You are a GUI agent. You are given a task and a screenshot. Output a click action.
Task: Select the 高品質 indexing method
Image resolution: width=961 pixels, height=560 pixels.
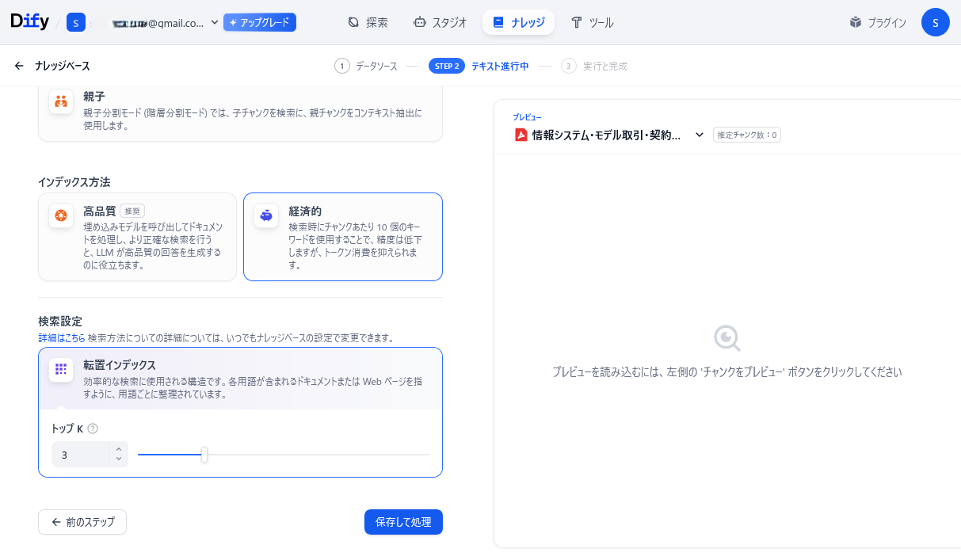tap(137, 236)
